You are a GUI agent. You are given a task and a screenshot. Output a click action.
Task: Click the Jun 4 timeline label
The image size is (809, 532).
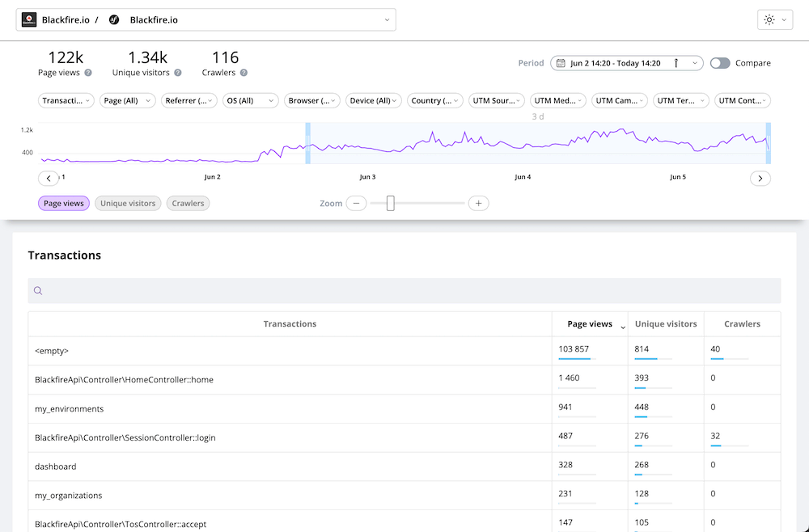523,177
